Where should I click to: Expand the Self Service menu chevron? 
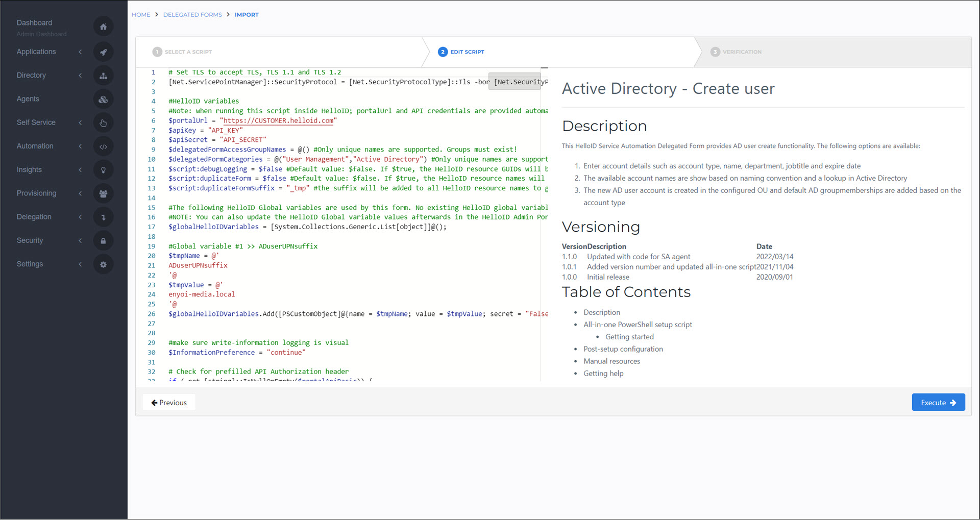(x=80, y=122)
